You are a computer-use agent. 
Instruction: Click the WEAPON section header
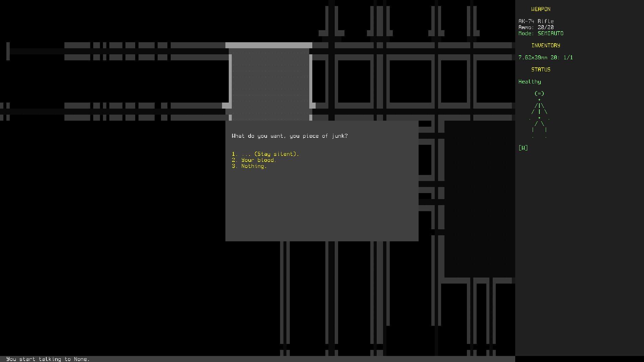click(541, 9)
